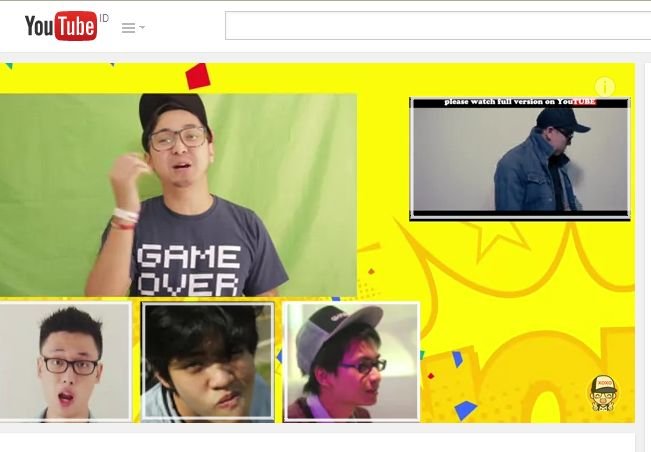Click the YouTube logo to go home

[60, 26]
